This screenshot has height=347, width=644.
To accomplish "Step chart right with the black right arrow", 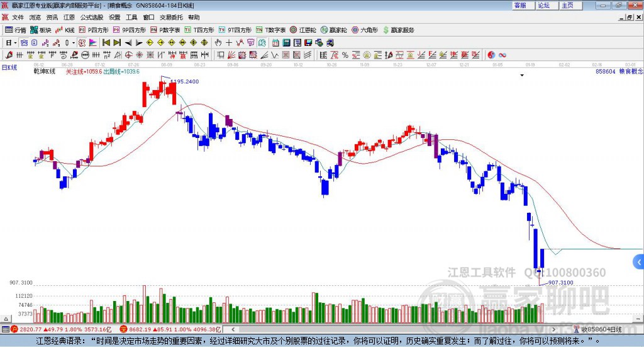I will click(139, 43).
